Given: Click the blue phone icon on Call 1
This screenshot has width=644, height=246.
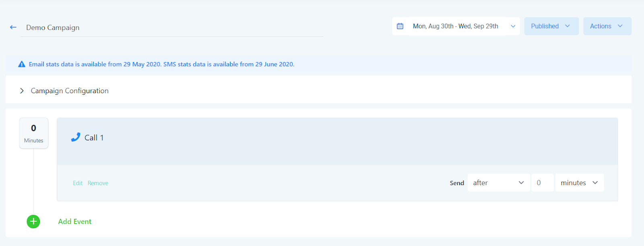Looking at the screenshot, I should pyautogui.click(x=76, y=137).
